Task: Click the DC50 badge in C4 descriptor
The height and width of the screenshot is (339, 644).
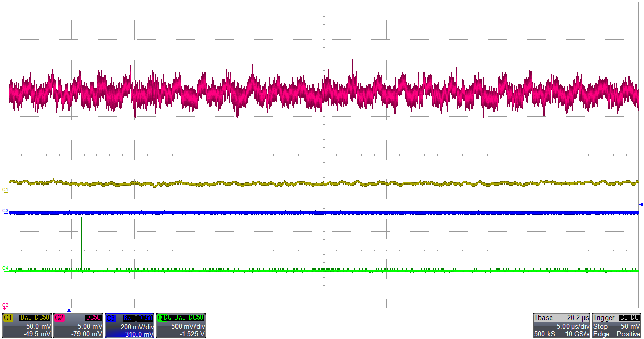Action: point(196,318)
